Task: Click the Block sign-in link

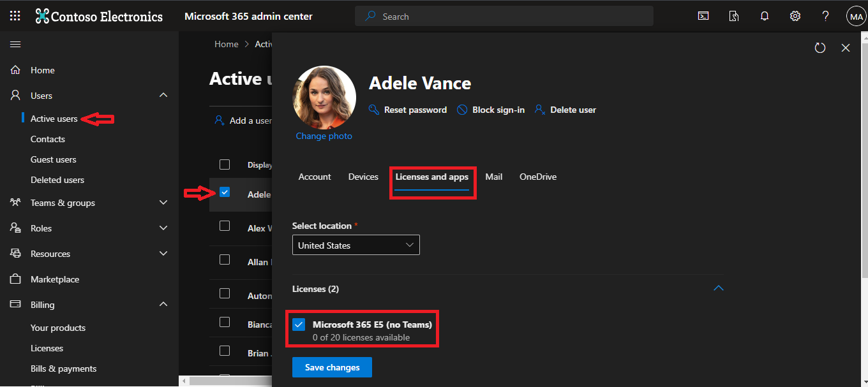Action: pyautogui.click(x=498, y=110)
